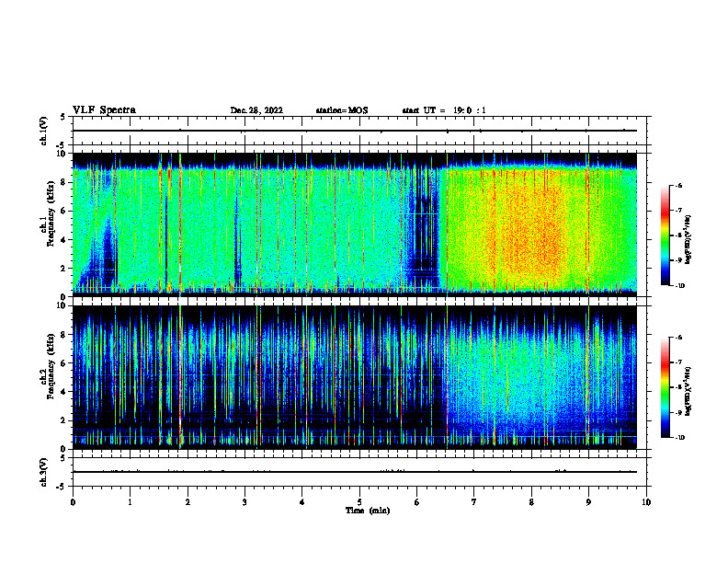The height and width of the screenshot is (563, 728).
Task: Click the "Time (min)" axis label
Action: 368,511
